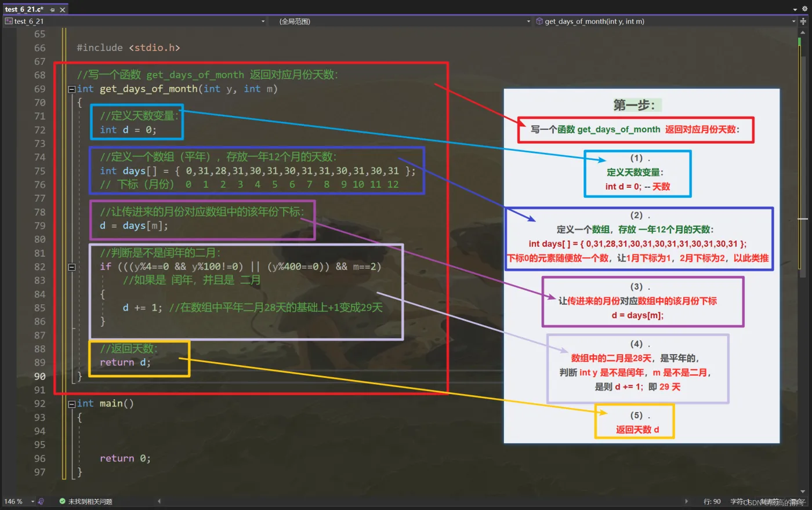Open the tab bar settings gear

804,9
